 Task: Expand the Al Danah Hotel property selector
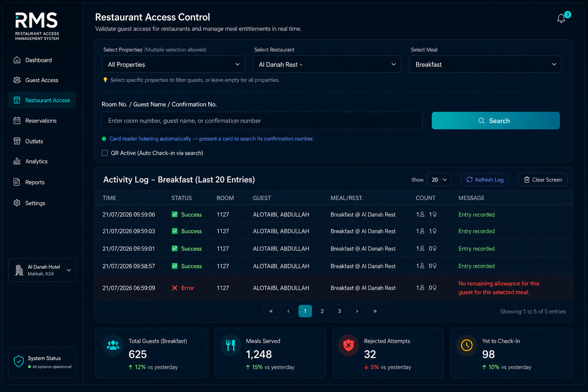point(42,270)
